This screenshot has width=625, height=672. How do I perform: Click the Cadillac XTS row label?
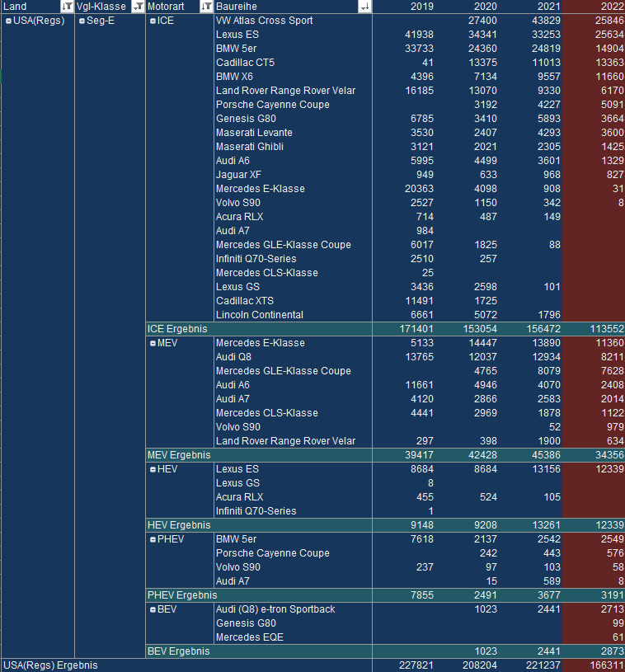[x=245, y=301]
